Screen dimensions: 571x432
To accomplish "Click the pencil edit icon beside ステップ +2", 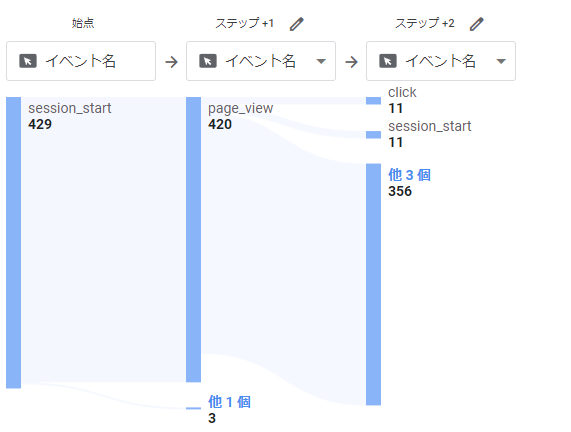I will [x=476, y=24].
